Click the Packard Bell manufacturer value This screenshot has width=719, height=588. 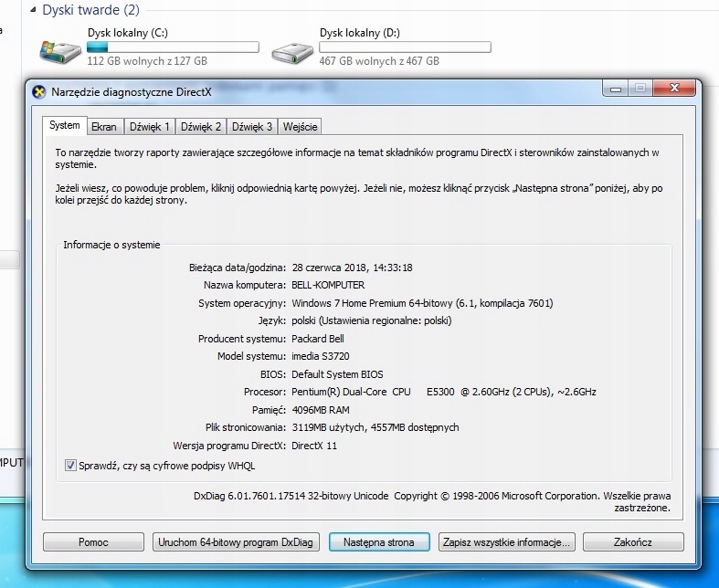point(318,339)
